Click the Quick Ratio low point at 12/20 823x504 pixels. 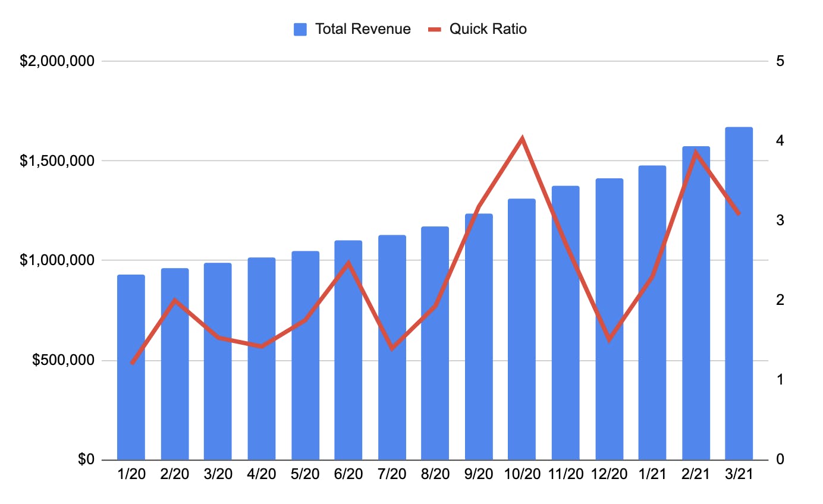click(x=609, y=340)
